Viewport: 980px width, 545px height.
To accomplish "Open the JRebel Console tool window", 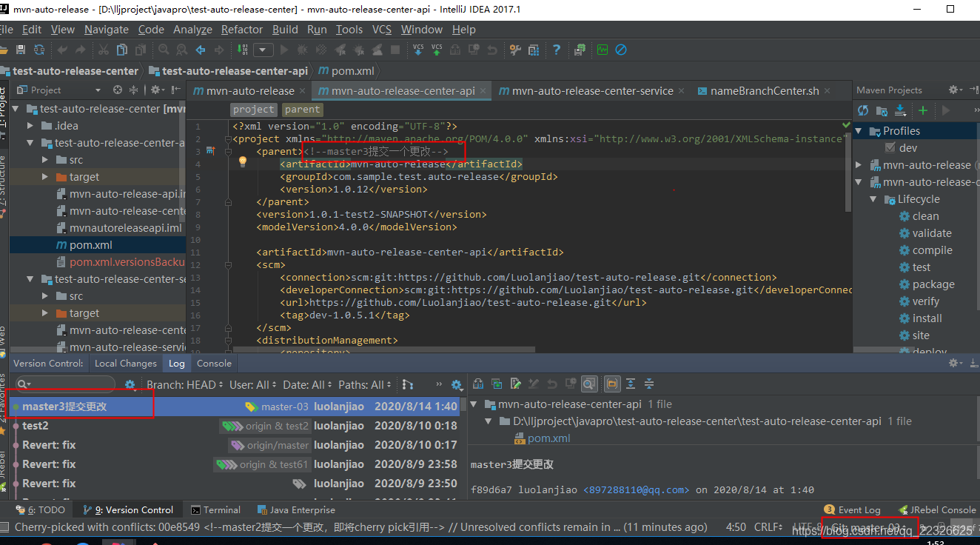I will (x=937, y=509).
